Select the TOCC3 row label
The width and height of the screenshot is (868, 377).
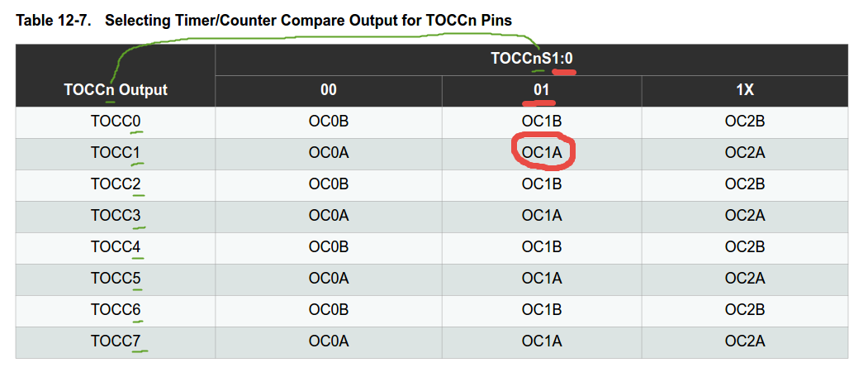(x=116, y=215)
